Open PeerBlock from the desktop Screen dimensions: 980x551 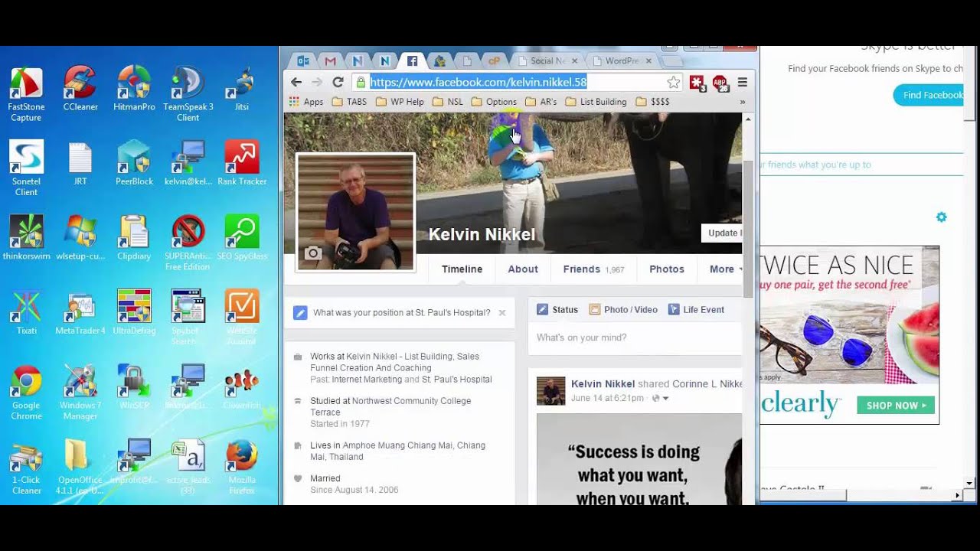[x=134, y=164]
